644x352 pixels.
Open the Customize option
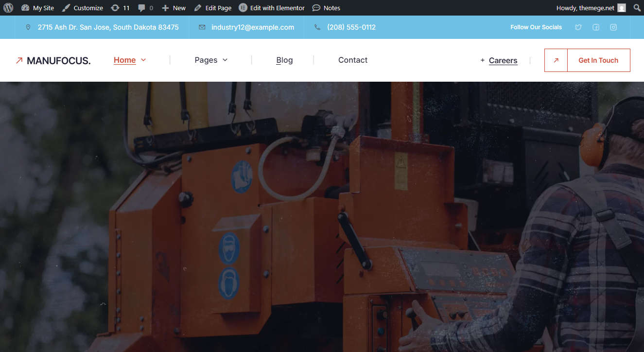pyautogui.click(x=83, y=8)
